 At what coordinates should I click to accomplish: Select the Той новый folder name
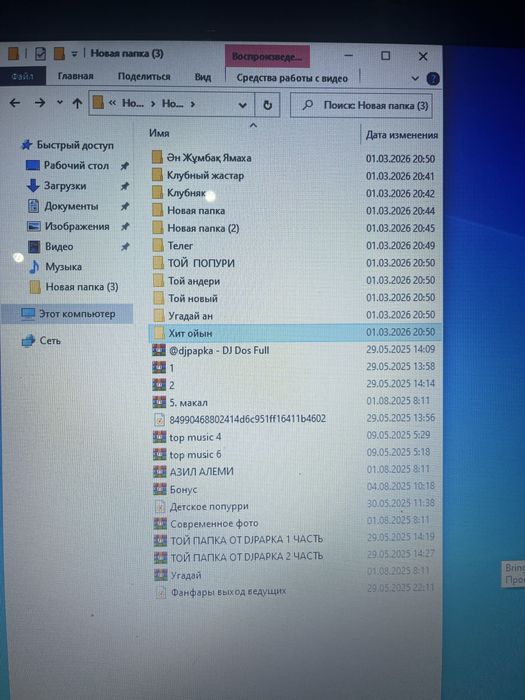pos(193,299)
